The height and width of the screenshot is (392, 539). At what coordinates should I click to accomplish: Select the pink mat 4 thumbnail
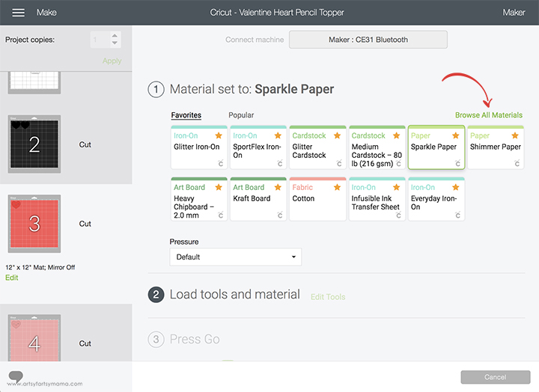34,337
